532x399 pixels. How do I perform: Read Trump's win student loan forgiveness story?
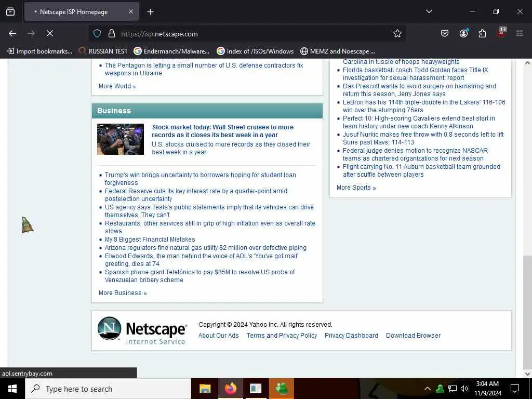(200, 179)
